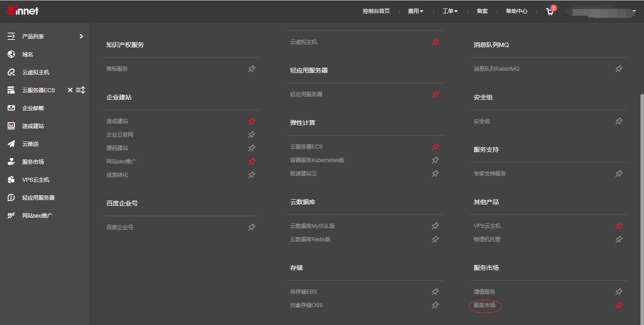Viewport: 644px width, 325px height.
Task: Pin 极速建站云 to the sidebar
Action: tap(435, 174)
